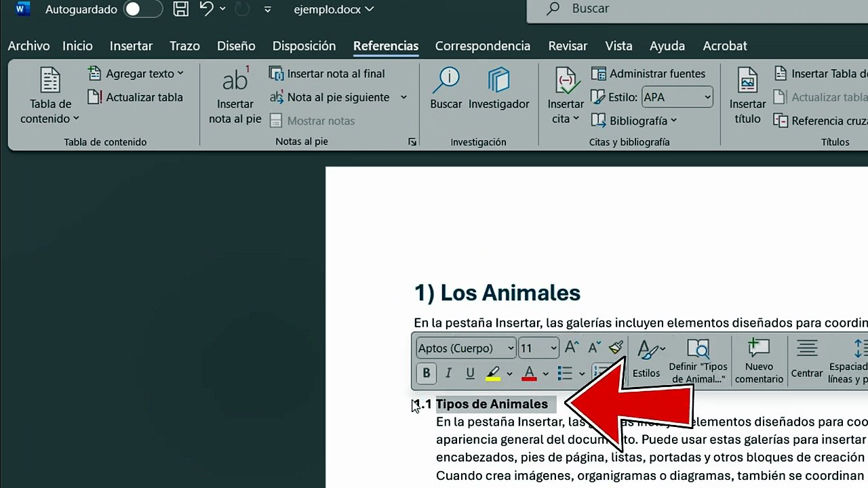868x488 pixels.
Task: Apply yellow text highlight color
Action: coord(493,373)
